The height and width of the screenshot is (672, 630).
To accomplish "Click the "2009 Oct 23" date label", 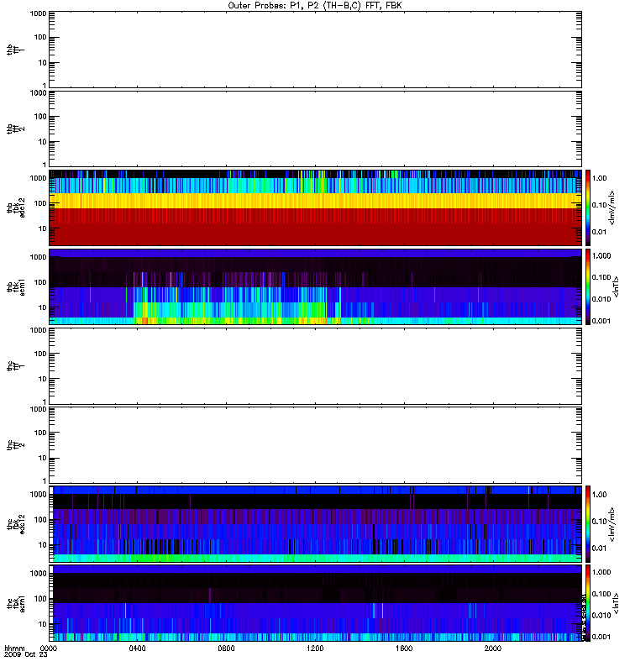I will tap(25, 655).
